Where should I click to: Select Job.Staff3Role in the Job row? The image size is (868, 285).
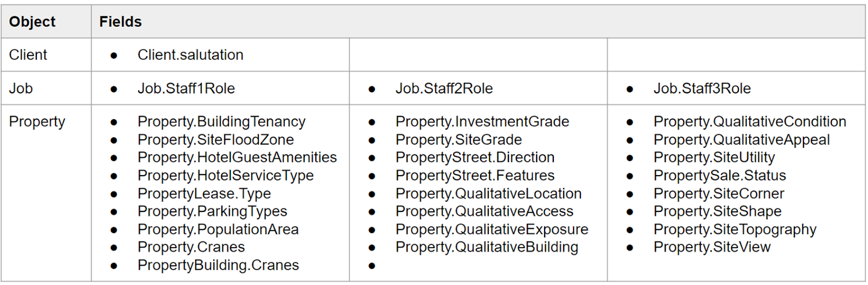coord(702,88)
